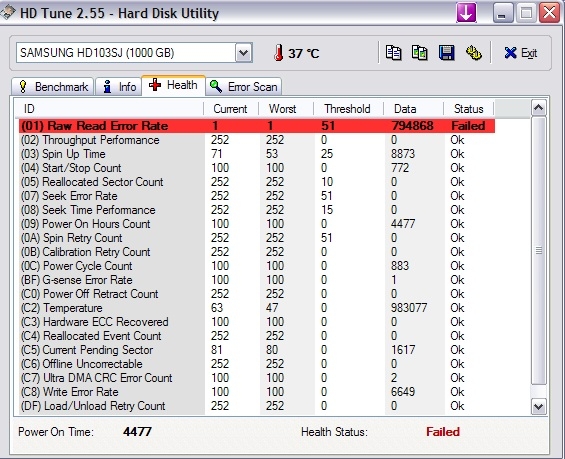Select the Seek Time Performance row
This screenshot has width=565, height=459.
(257, 210)
